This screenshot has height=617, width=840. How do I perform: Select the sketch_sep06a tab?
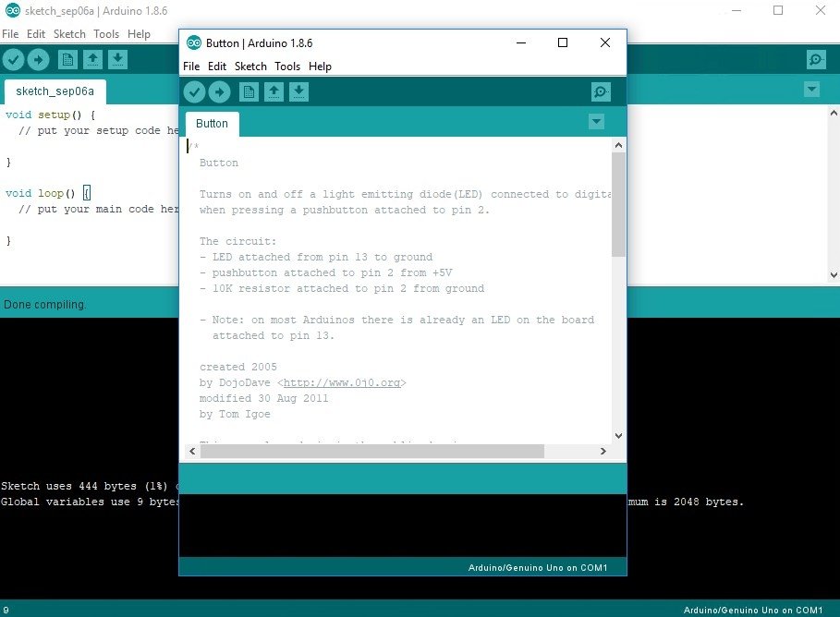(55, 91)
